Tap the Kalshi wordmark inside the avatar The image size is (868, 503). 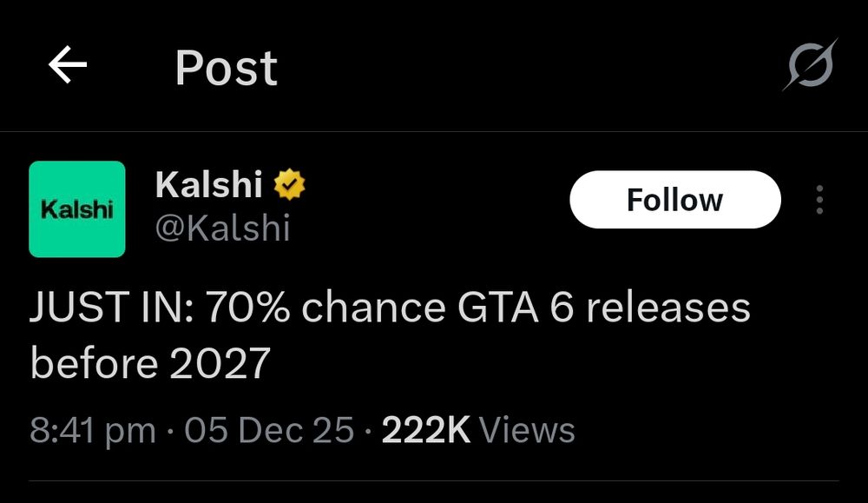[x=77, y=209]
